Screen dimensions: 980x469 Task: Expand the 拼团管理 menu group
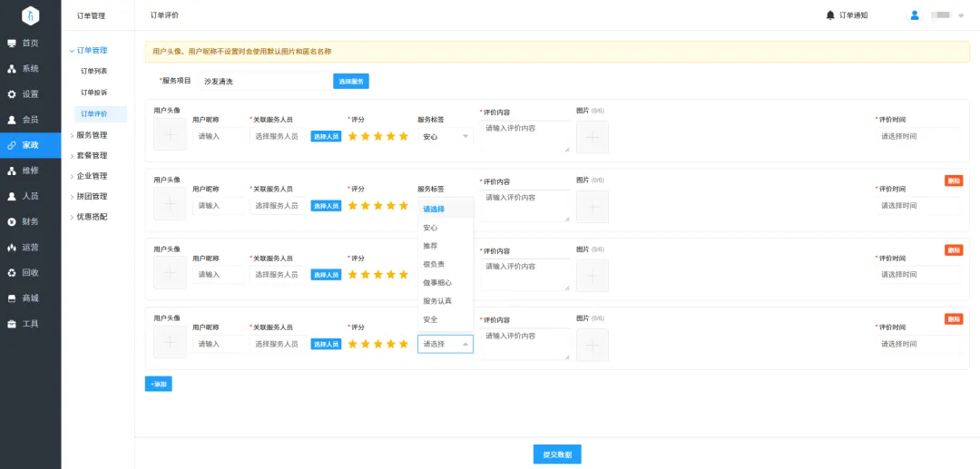(x=88, y=196)
